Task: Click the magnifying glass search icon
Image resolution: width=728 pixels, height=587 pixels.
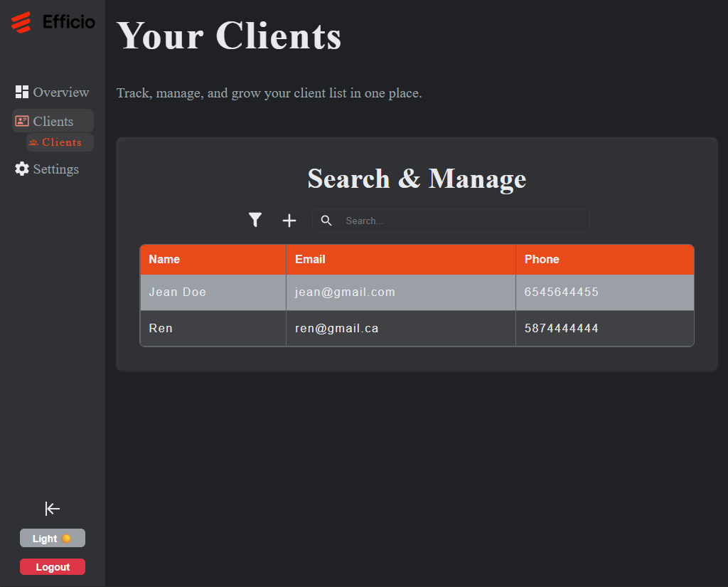Action: click(326, 221)
